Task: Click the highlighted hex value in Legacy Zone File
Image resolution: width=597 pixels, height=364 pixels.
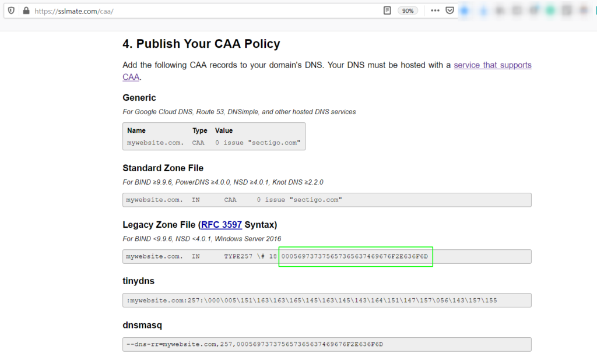Action: coord(355,256)
